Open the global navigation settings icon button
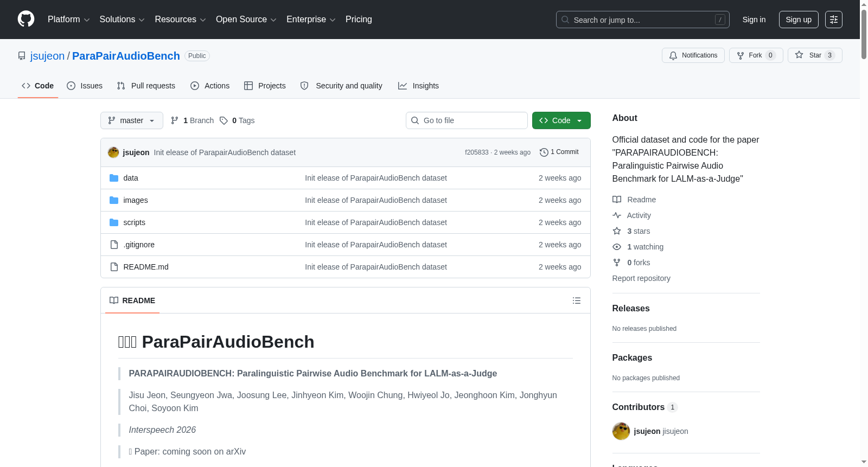The height and width of the screenshot is (467, 868). tap(834, 20)
